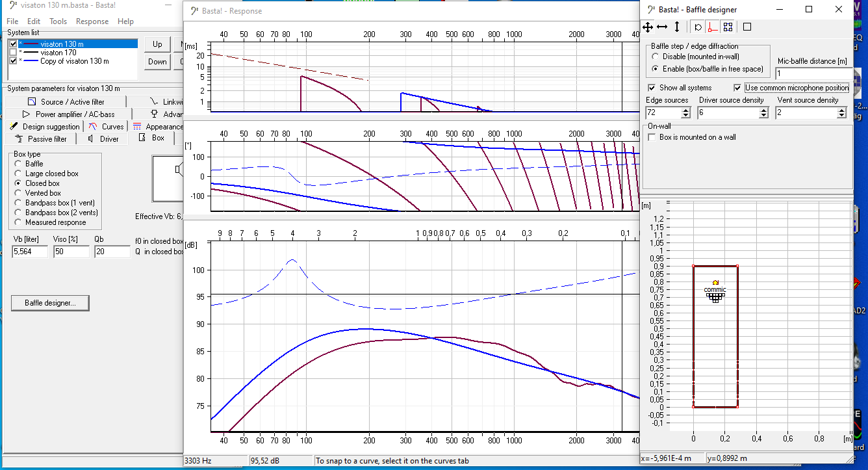Increase Edge sources with the up spinner arrow
This screenshot has width=868, height=470.
tap(687, 110)
